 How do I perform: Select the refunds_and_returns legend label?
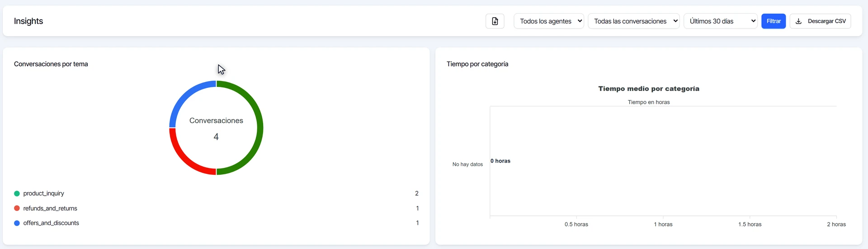(50, 208)
